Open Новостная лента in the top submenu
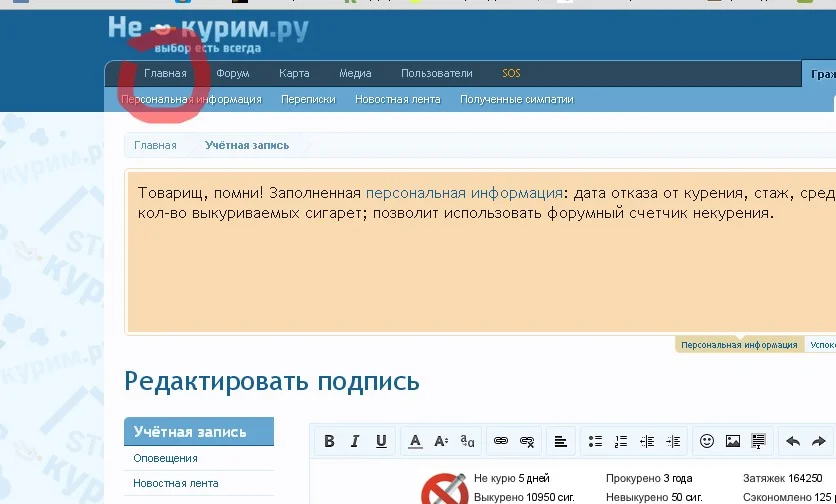Screen dimensions: 836x504 398,100
